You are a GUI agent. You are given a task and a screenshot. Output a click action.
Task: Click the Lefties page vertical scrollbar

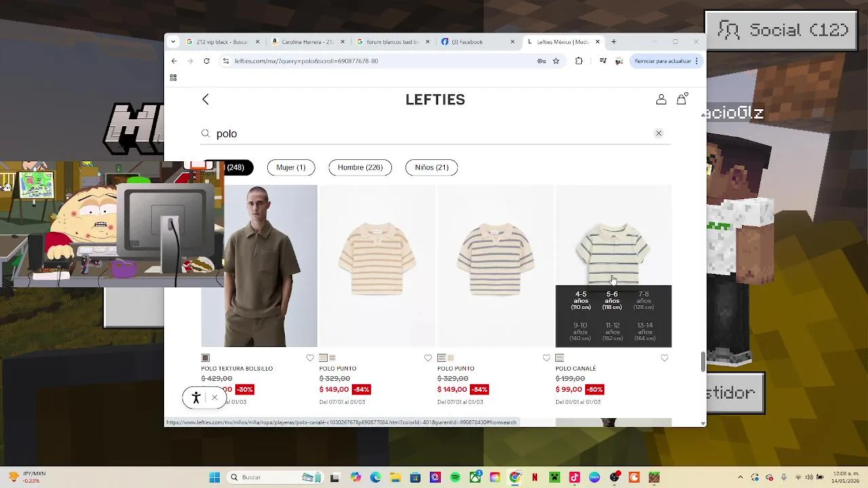click(703, 362)
